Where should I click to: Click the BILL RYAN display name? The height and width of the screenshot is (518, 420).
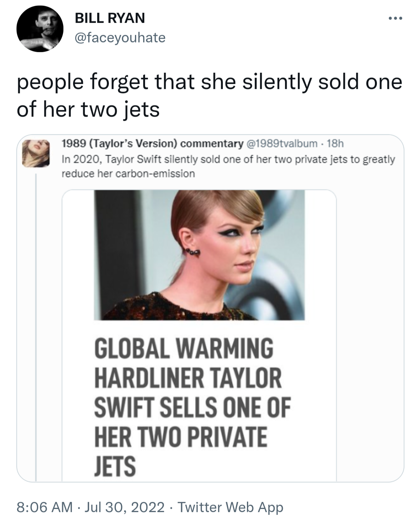110,18
